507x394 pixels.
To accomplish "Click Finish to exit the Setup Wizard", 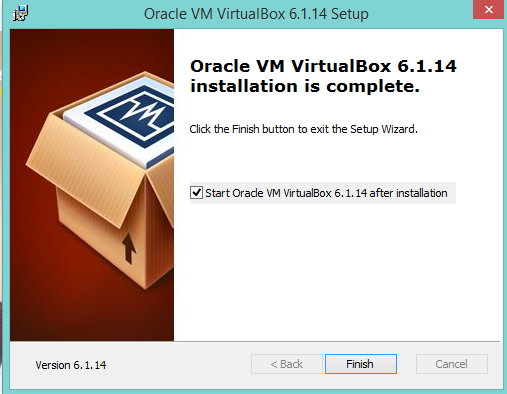I will tap(361, 364).
